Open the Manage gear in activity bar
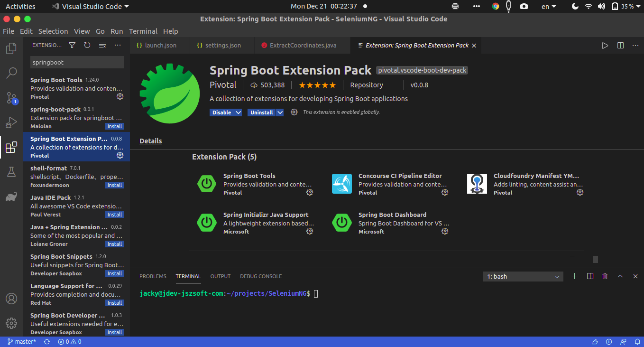This screenshot has height=347, width=644. click(11, 323)
